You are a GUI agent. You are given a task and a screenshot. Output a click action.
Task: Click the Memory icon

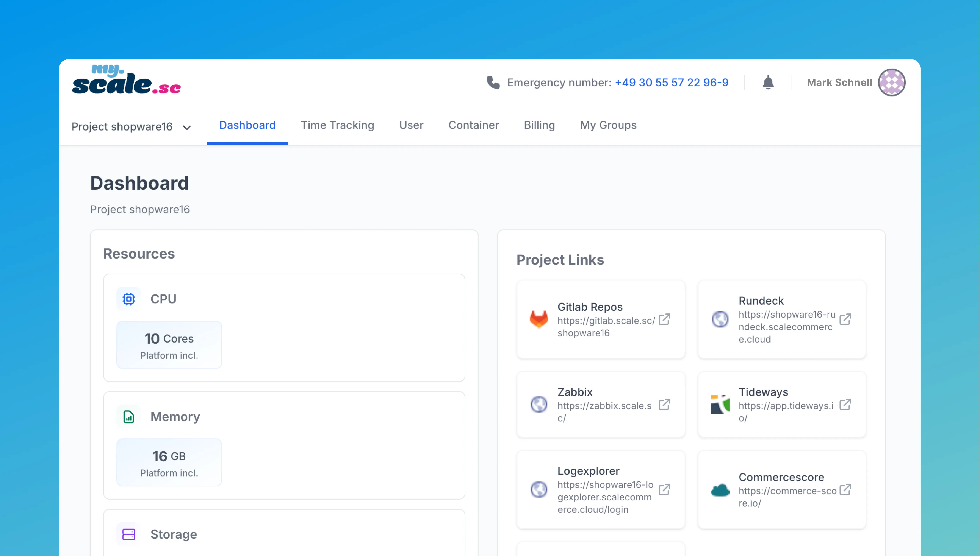129,417
